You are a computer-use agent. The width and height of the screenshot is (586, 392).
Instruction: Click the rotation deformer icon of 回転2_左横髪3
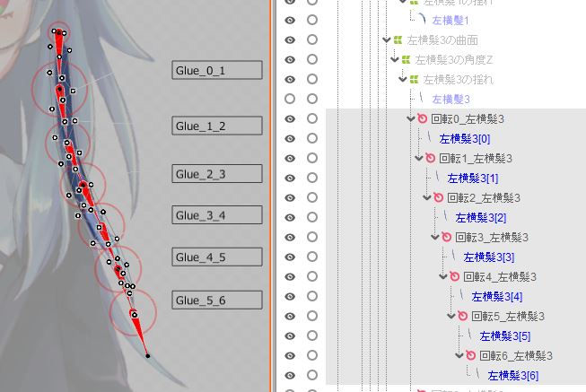(439, 197)
